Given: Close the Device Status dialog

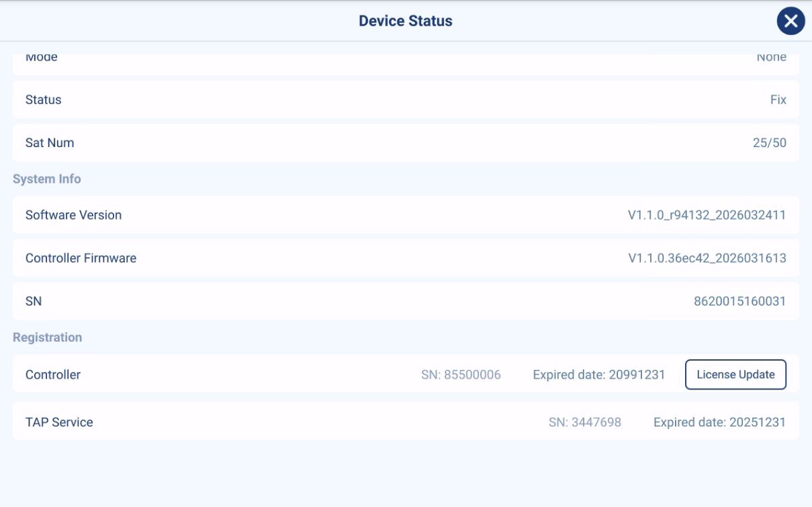Looking at the screenshot, I should click(x=791, y=21).
